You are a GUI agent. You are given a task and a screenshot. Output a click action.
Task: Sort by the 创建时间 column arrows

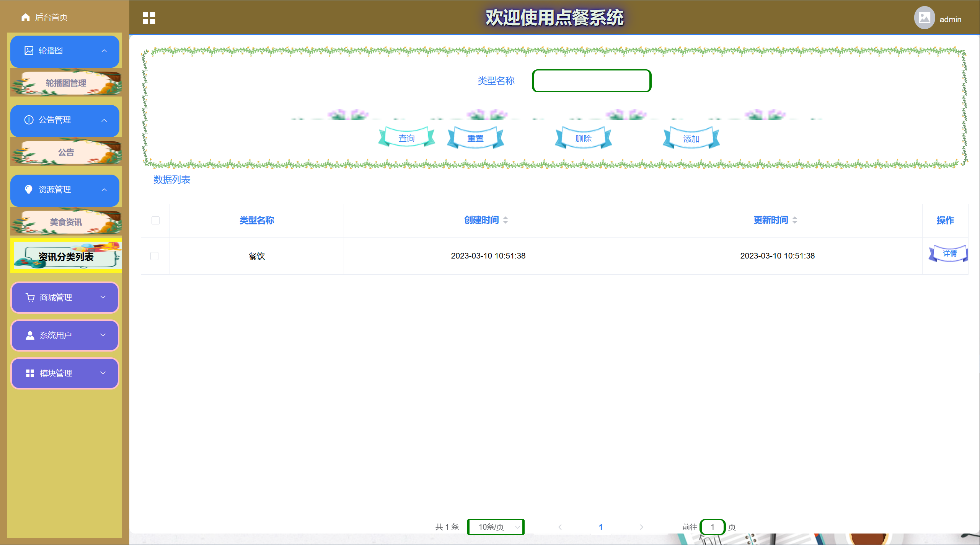tap(505, 220)
